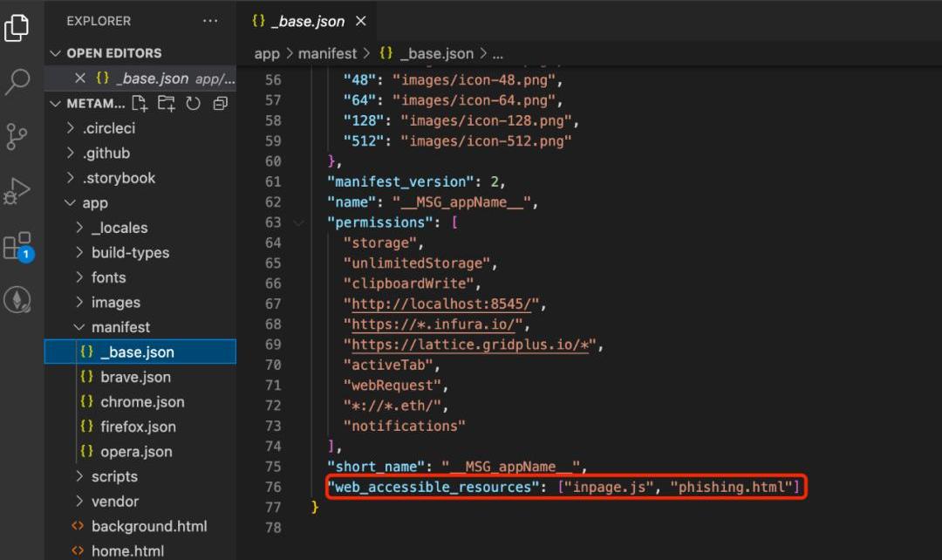The image size is (942, 560).
Task: Click the "clipboardWrite" permission string
Action: coord(408,283)
